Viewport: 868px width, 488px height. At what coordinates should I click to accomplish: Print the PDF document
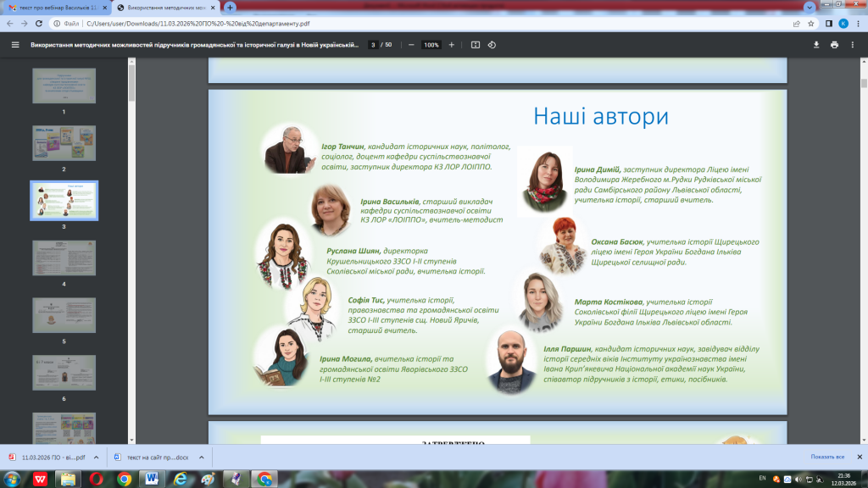[x=834, y=44]
